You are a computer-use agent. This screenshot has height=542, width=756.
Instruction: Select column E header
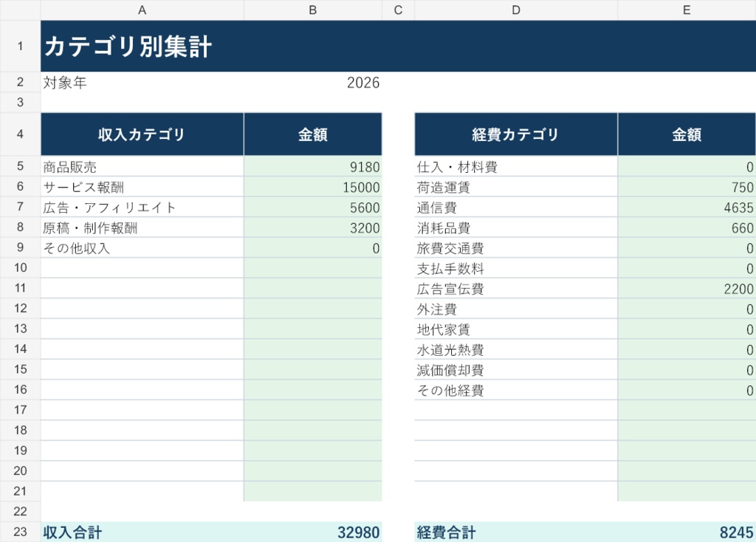click(x=687, y=10)
